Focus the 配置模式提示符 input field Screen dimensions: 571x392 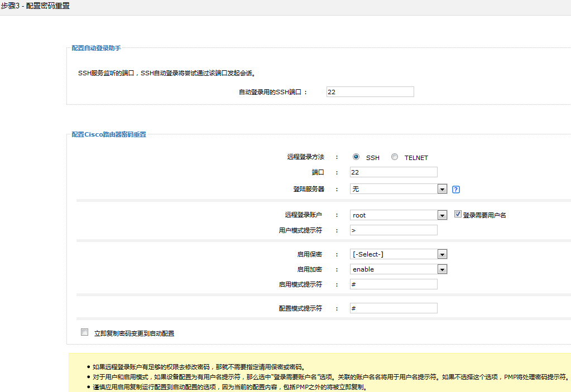click(394, 308)
